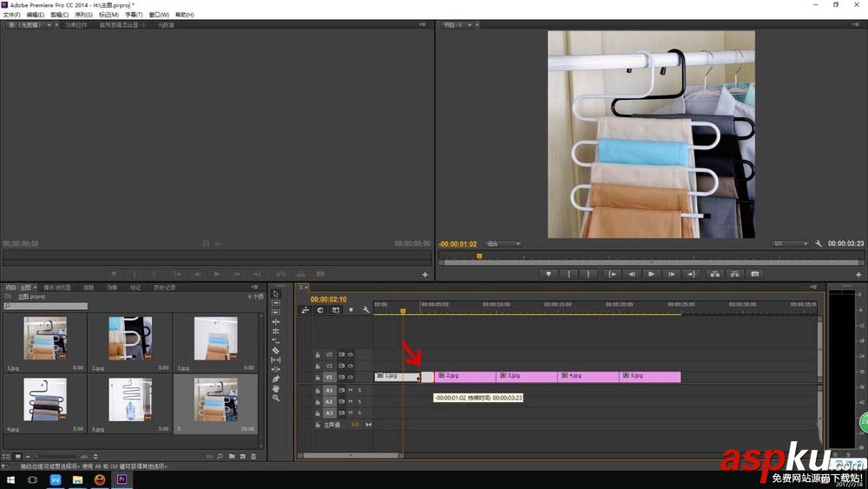Screen dimensions: 868x489
Task: Open timeline display settings wrench
Action: (366, 310)
